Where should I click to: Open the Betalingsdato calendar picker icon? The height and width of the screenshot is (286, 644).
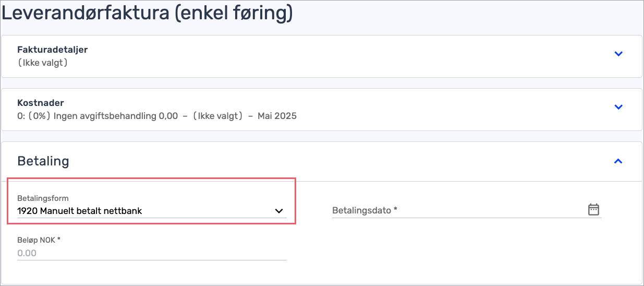[x=593, y=209]
